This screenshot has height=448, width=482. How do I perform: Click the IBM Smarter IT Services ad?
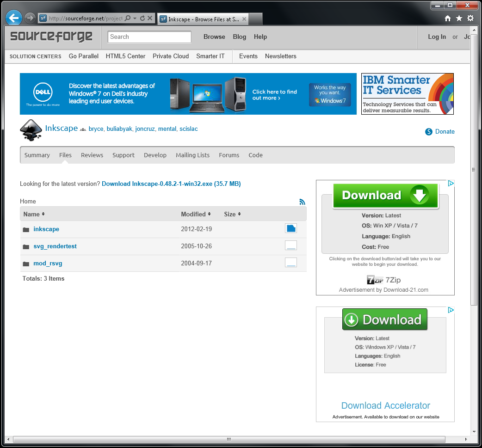408,94
